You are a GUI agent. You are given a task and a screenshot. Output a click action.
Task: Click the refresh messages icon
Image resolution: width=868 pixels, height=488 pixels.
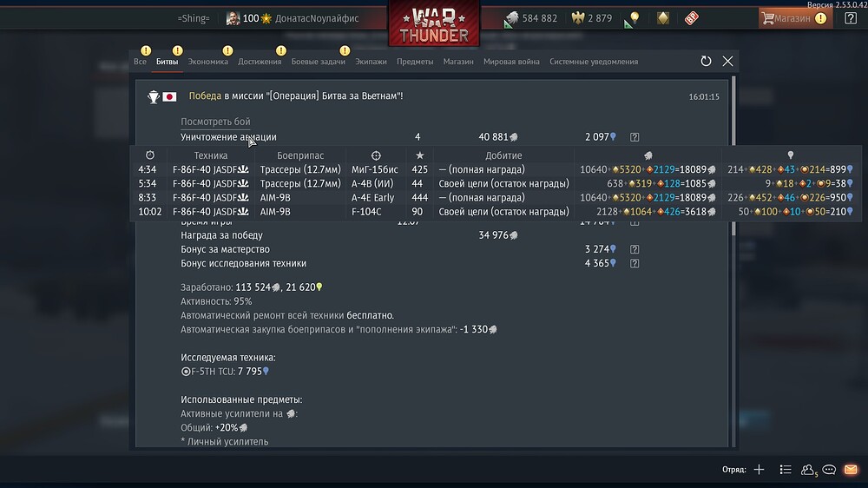coord(706,61)
